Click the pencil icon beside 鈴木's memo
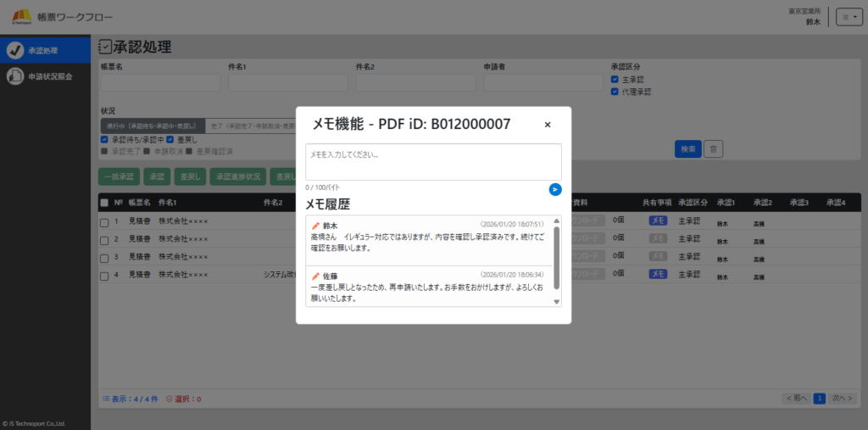Screen dimensions: 868x430 click(316, 226)
